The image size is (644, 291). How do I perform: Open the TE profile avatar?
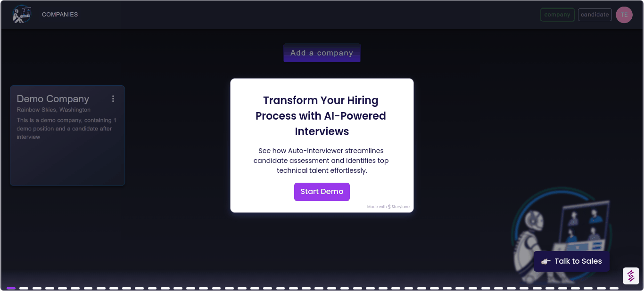tap(624, 15)
